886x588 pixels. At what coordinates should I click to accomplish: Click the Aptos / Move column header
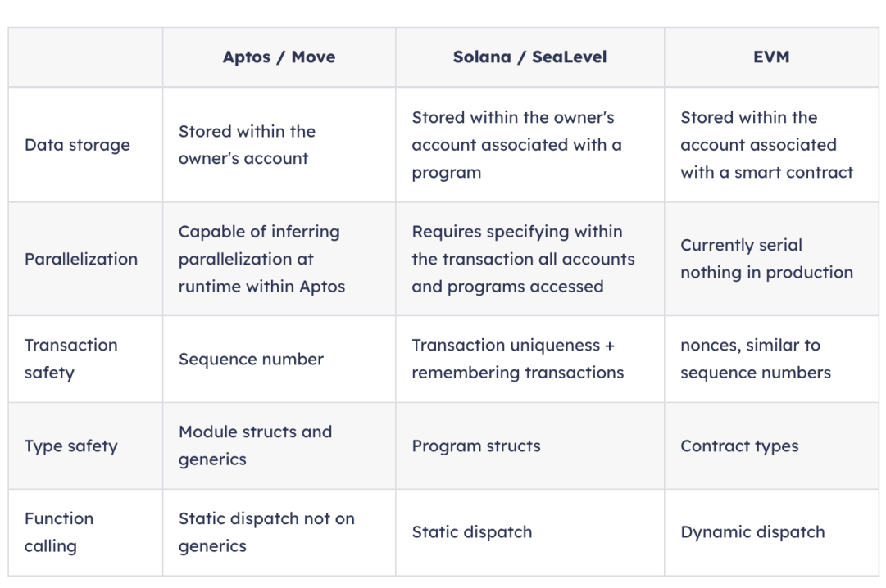coord(279,57)
